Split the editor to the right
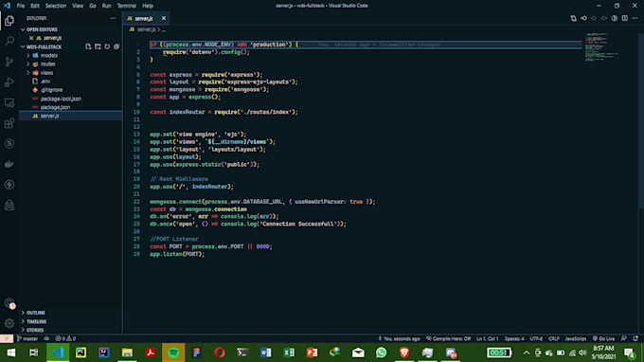Screen dimensions: 644x362 pos(625,19)
